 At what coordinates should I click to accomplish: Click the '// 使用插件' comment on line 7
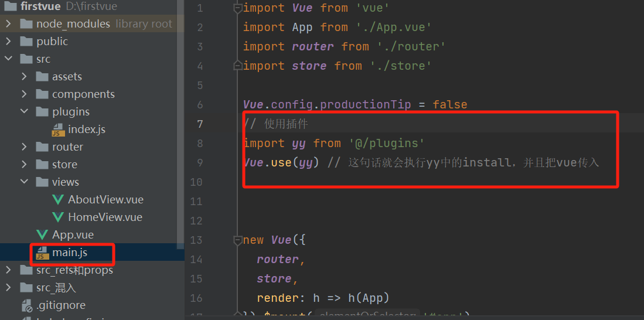click(275, 124)
